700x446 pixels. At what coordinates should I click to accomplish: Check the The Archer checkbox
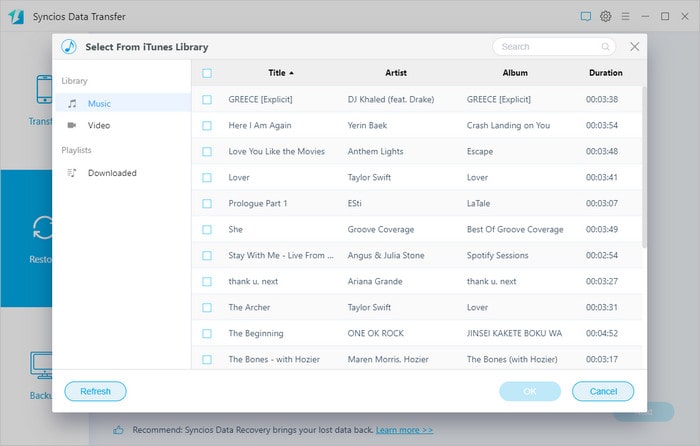click(207, 307)
